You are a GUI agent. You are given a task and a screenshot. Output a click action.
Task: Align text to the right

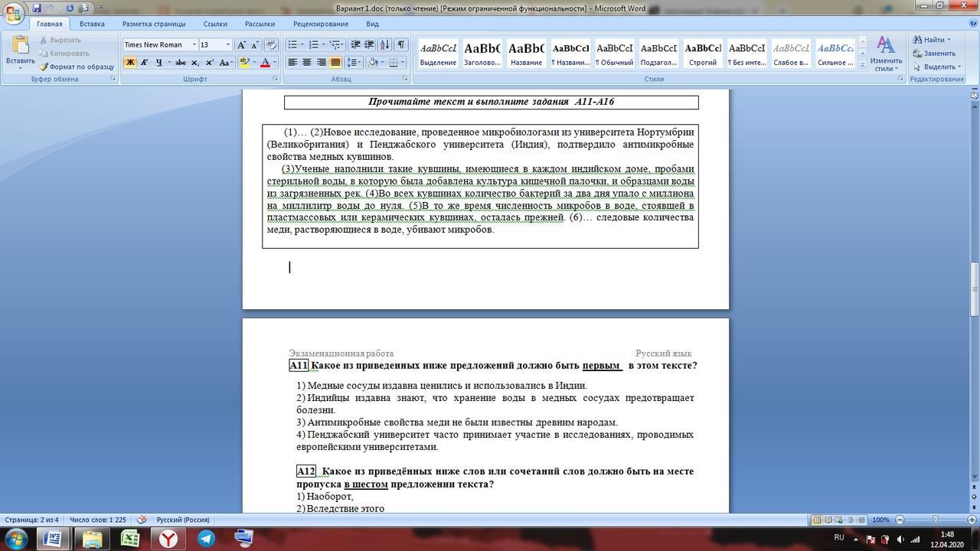(321, 63)
